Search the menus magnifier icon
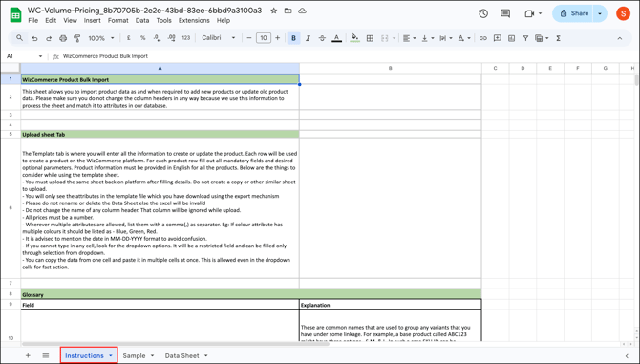 pos(20,38)
